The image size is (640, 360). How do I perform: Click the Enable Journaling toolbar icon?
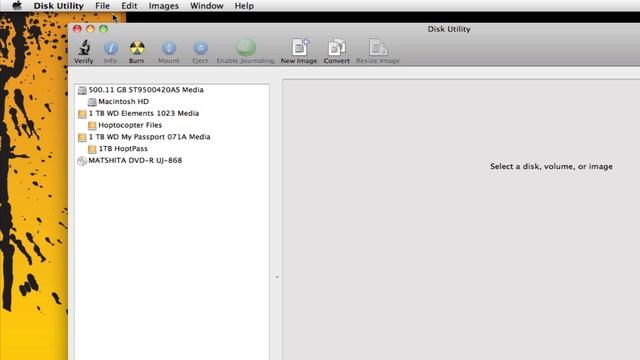tap(245, 47)
